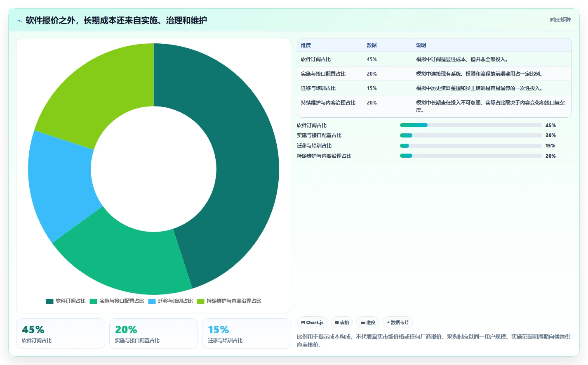Screen dimensions: 588x365
Task: Click the 45% value in table
Action: pos(372,59)
